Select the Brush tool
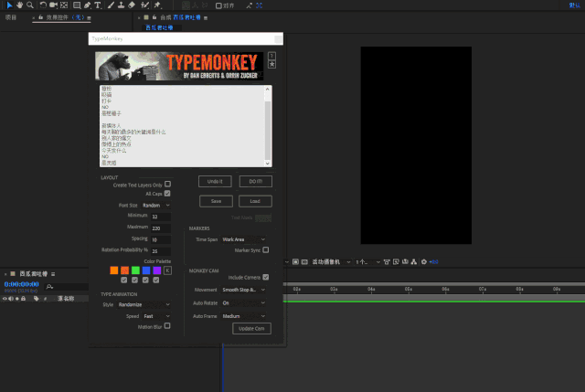 pos(111,5)
